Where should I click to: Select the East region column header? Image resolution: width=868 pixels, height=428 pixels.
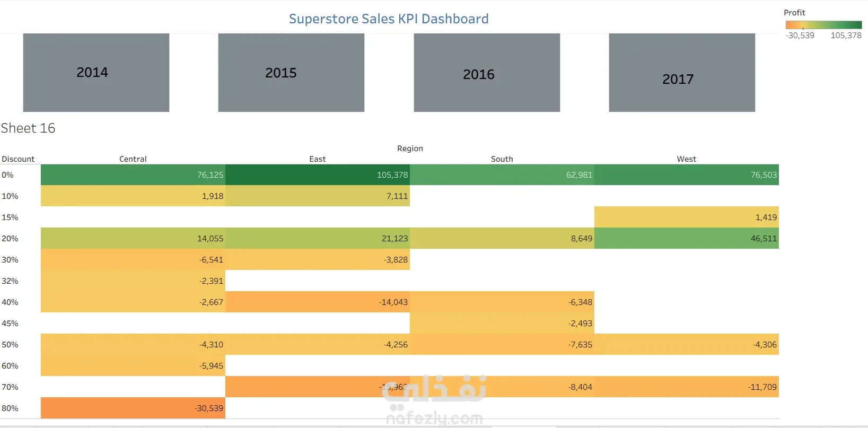tap(317, 159)
